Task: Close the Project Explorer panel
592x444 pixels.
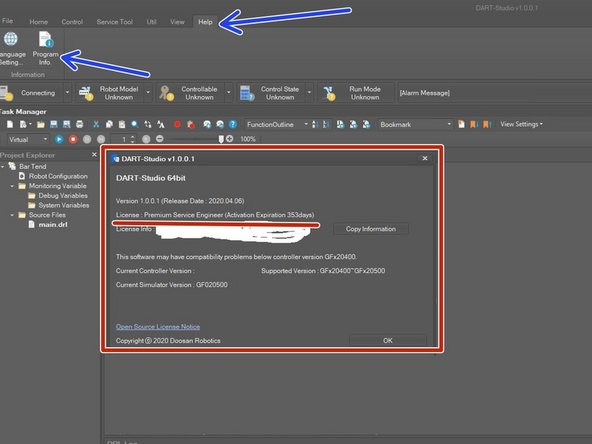Action: (94, 155)
